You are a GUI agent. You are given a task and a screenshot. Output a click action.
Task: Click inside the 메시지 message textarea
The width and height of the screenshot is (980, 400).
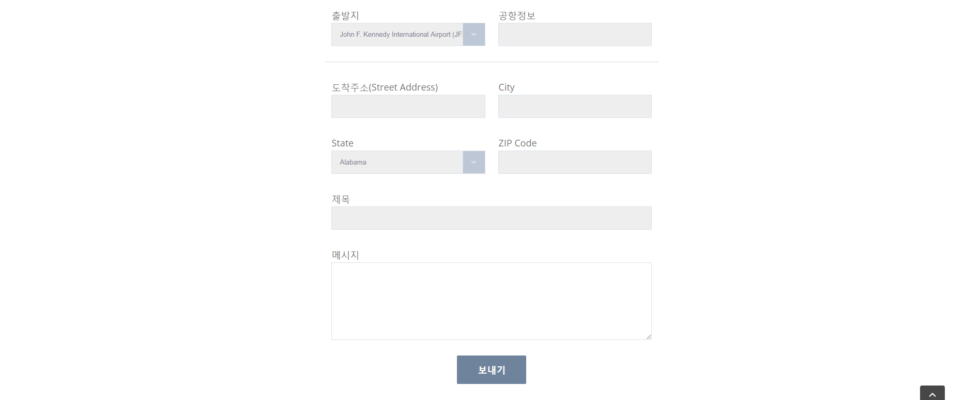pos(491,301)
